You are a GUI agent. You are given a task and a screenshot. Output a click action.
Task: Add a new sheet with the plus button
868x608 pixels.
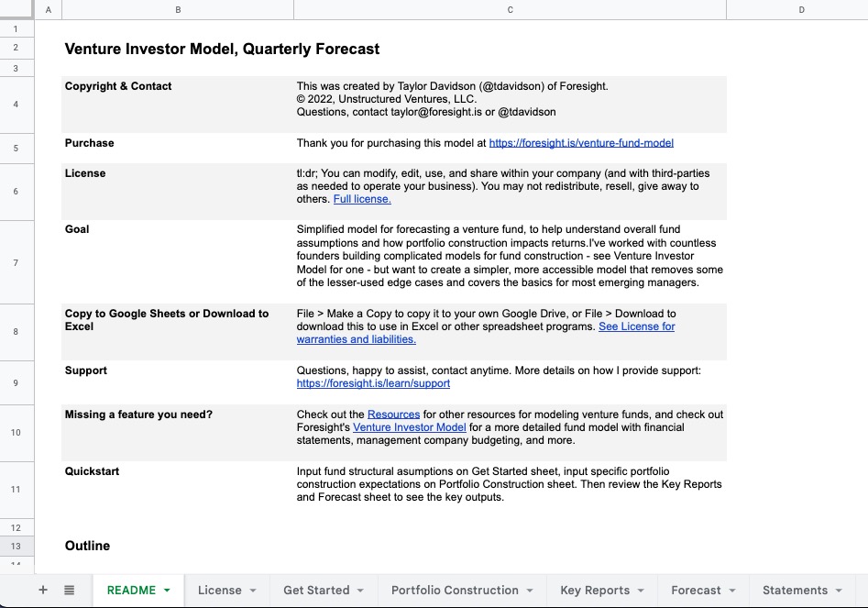pos(43,591)
